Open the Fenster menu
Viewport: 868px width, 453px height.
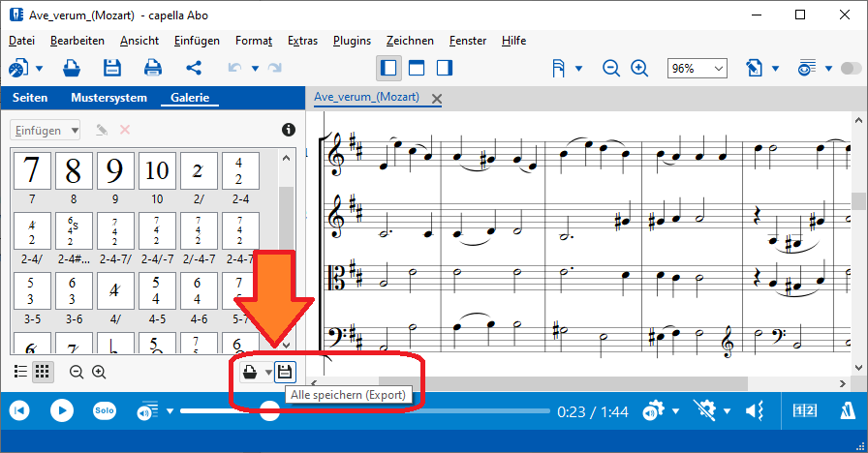tap(468, 41)
